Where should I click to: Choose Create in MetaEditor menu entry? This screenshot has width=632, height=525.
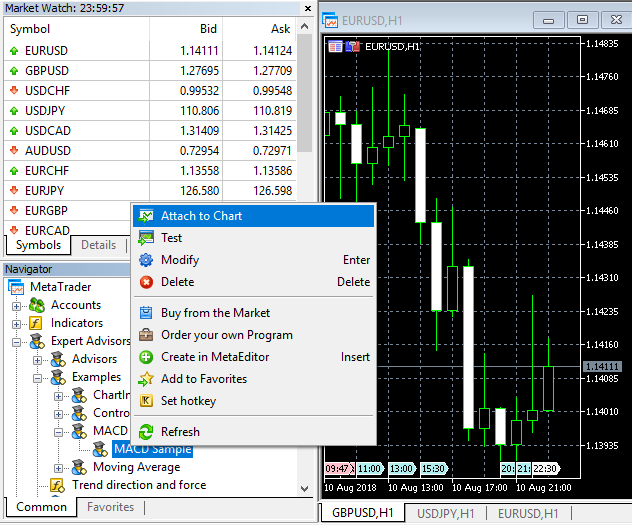(x=254, y=357)
